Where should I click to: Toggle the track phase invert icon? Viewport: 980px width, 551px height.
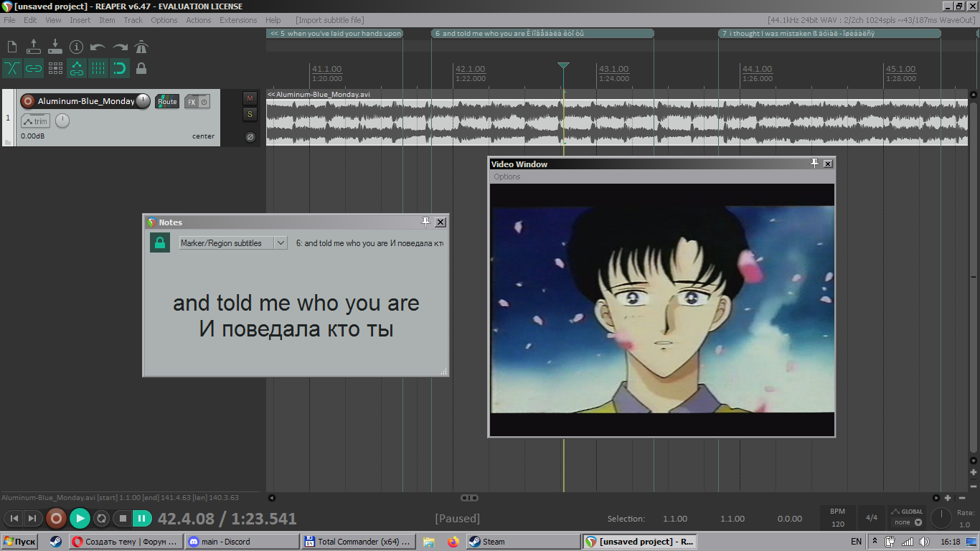pyautogui.click(x=250, y=136)
